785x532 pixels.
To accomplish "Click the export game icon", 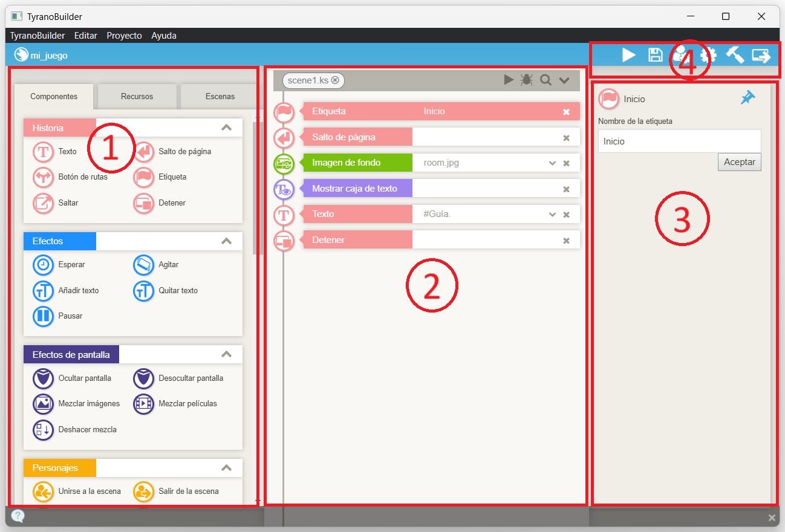I will (x=761, y=56).
